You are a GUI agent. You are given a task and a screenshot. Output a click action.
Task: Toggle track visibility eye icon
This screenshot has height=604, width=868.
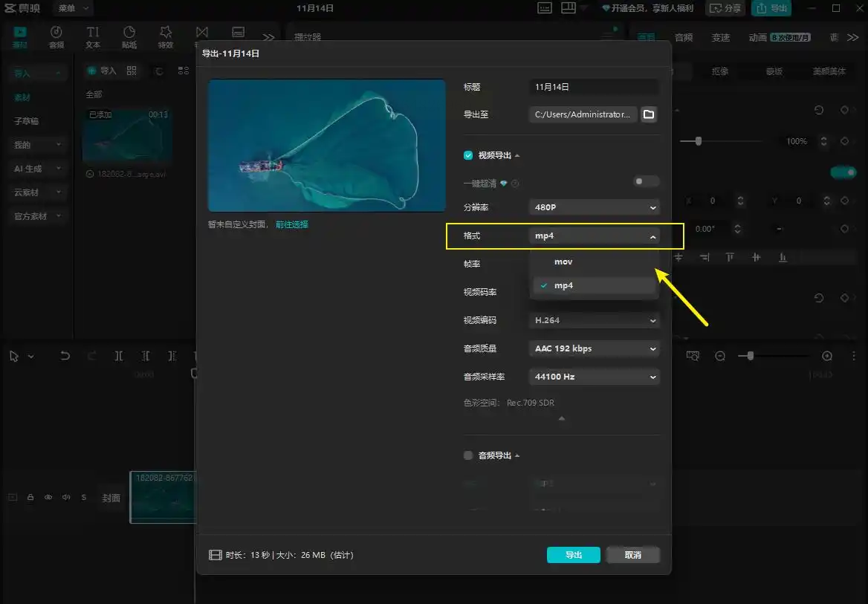(48, 498)
